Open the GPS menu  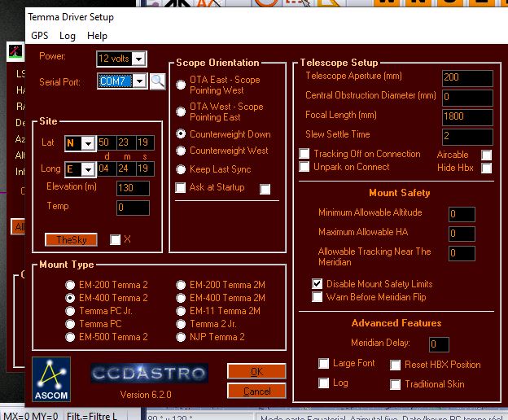[x=40, y=36]
